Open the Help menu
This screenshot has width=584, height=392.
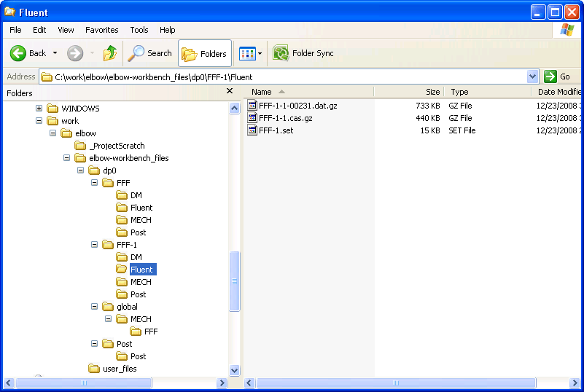point(167,30)
